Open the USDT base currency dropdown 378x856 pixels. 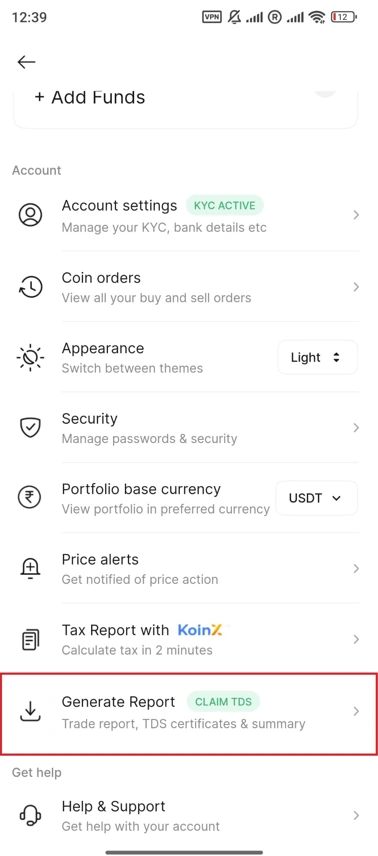(x=317, y=498)
